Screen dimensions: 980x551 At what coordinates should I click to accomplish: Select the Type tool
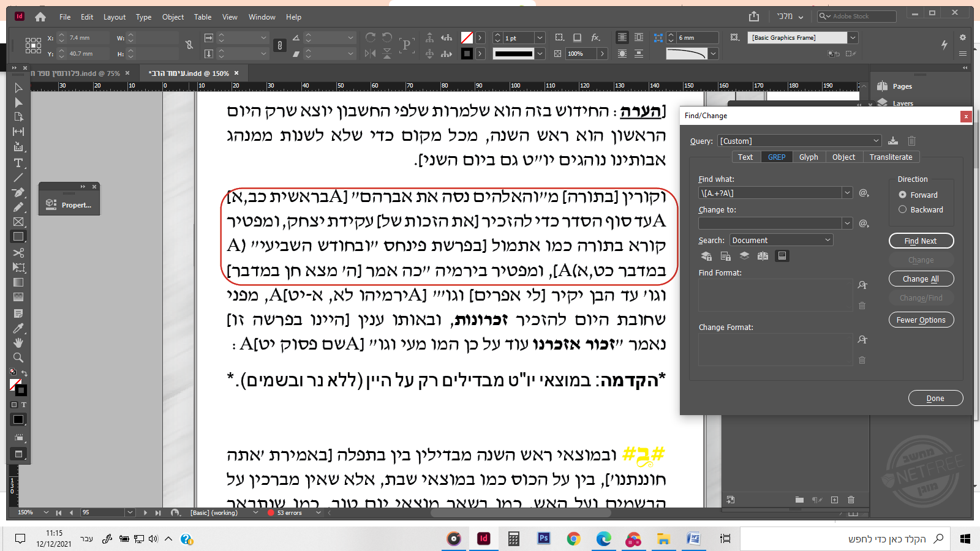click(x=18, y=163)
